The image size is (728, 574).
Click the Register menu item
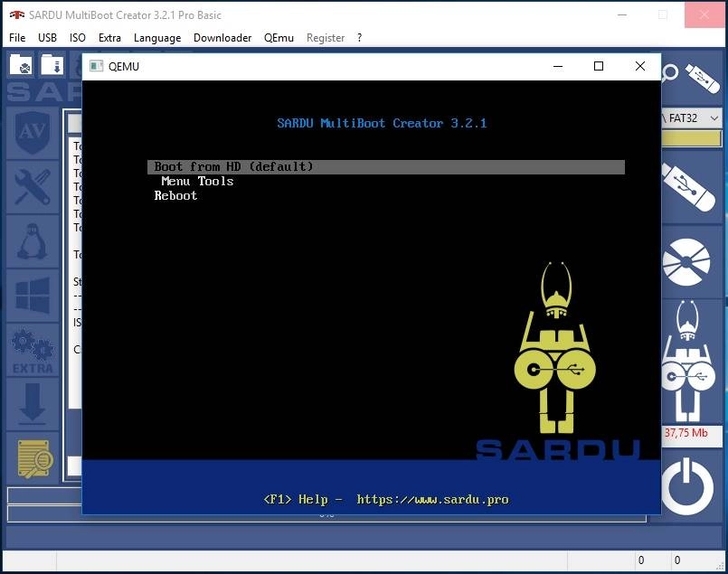pos(326,38)
